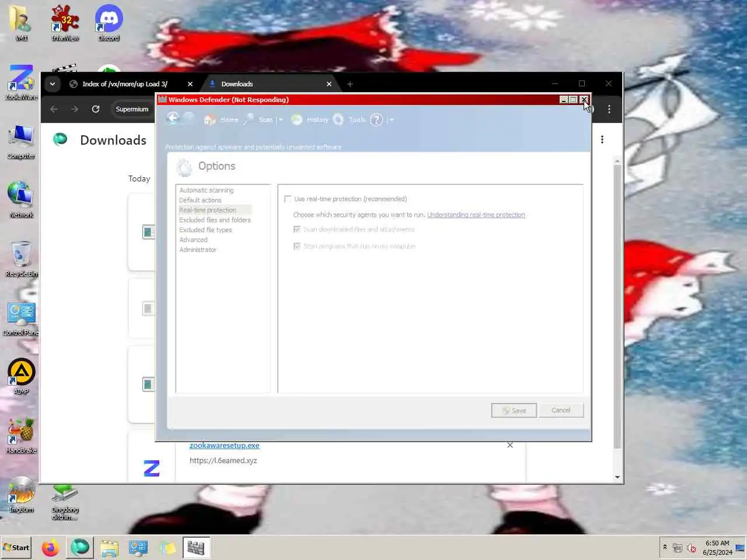This screenshot has height=560, width=747.
Task: Open the Recycle Bin
Action: [21, 258]
